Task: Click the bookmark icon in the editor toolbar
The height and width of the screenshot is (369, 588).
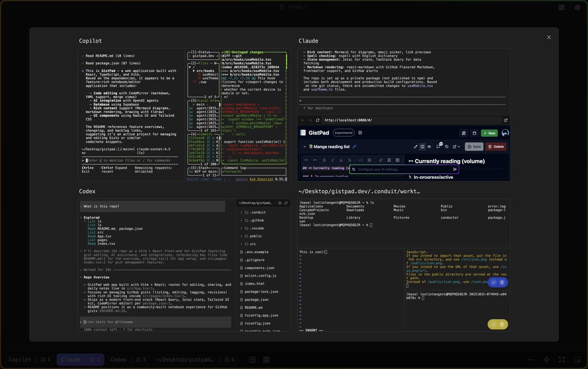Action: (x=389, y=160)
